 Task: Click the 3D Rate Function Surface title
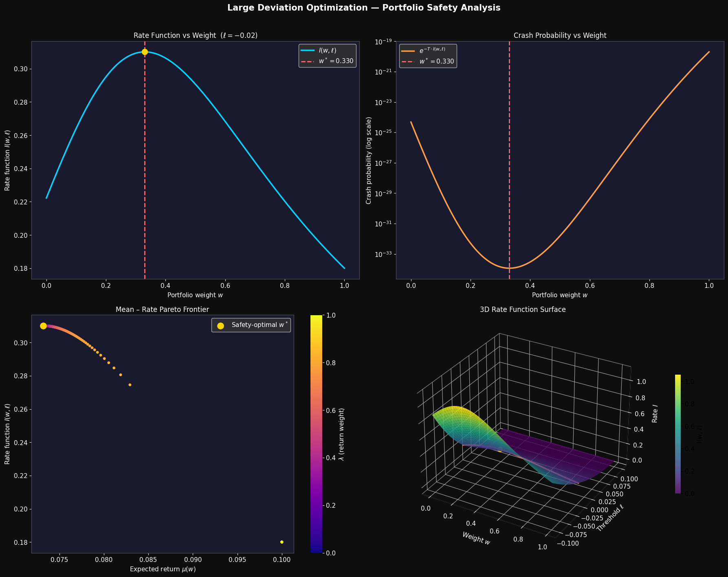(523, 309)
